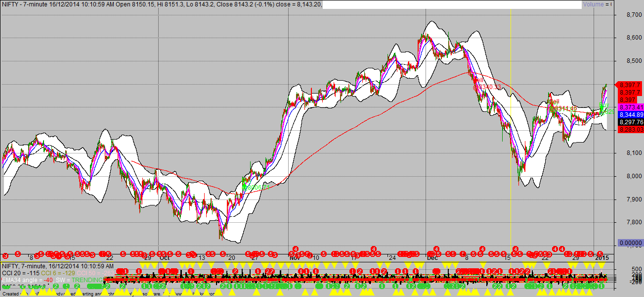Viewport: 644px width, 297px height.
Task: Click the blue 8,344.89 value label
Action: tap(630, 114)
